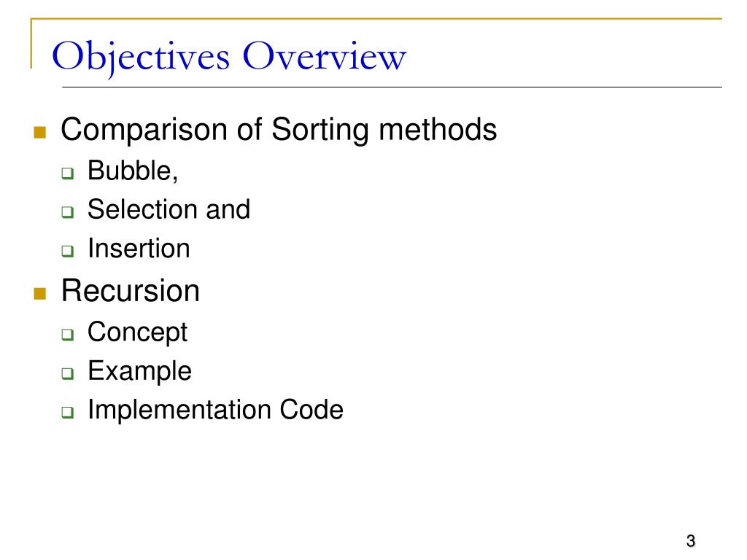Click the Objectives Overview title

[x=229, y=57]
